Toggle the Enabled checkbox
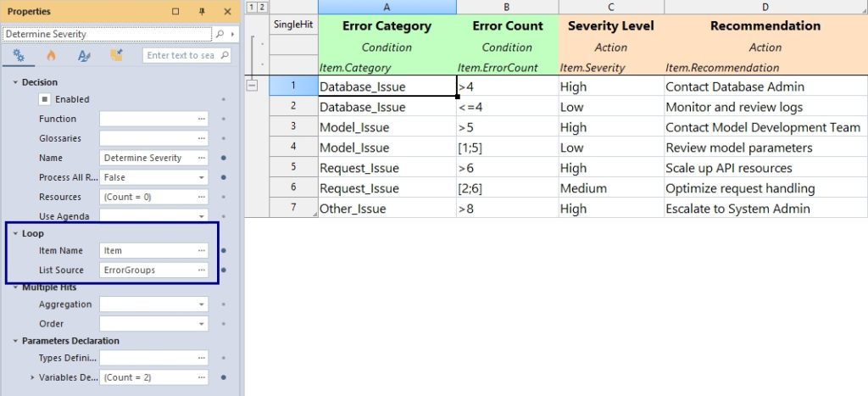The width and height of the screenshot is (868, 396). tap(45, 99)
